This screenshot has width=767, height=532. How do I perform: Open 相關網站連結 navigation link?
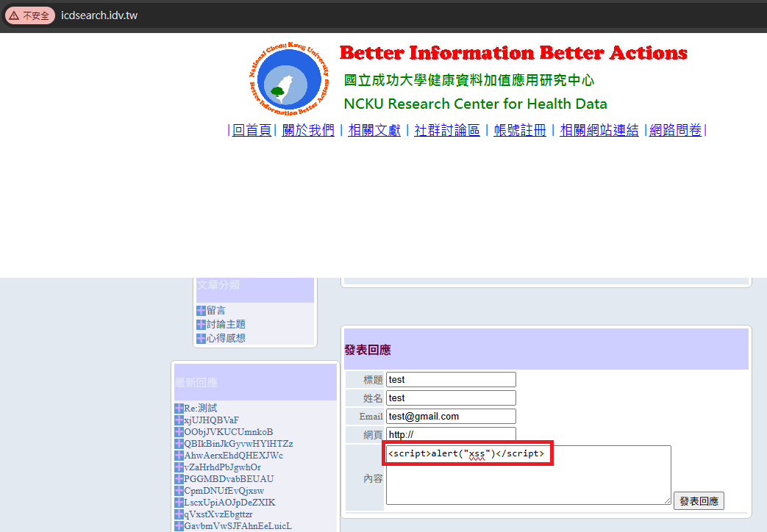pos(599,130)
